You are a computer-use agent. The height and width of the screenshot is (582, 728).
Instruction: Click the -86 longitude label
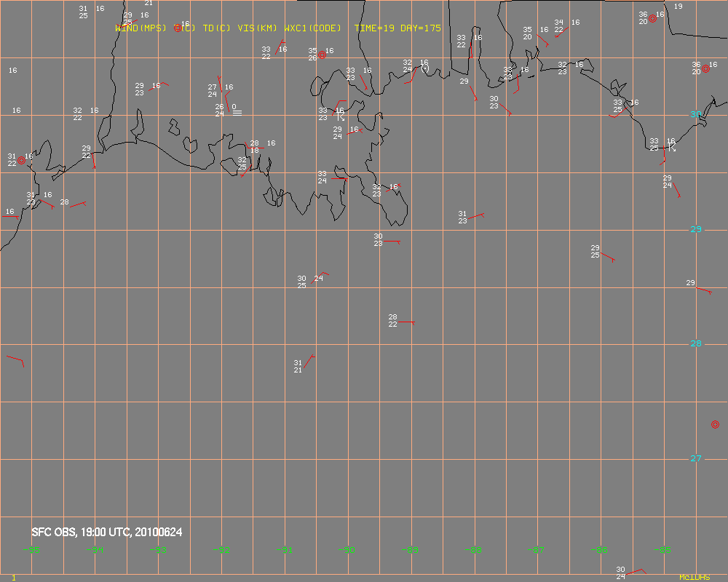pos(599,550)
